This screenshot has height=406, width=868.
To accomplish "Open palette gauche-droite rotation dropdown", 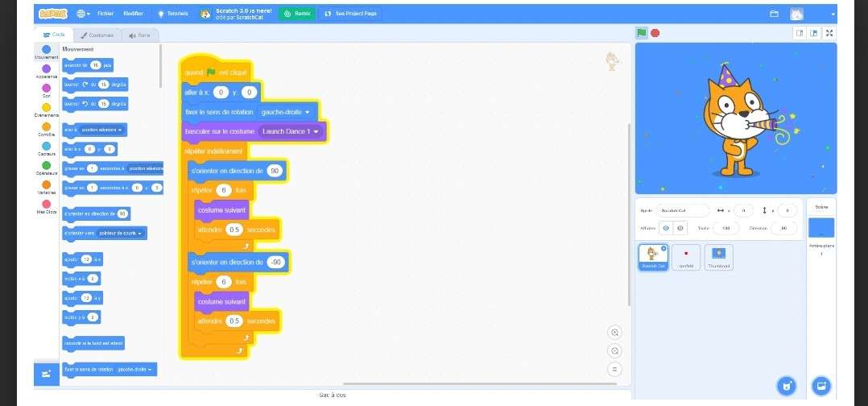I will click(x=135, y=369).
